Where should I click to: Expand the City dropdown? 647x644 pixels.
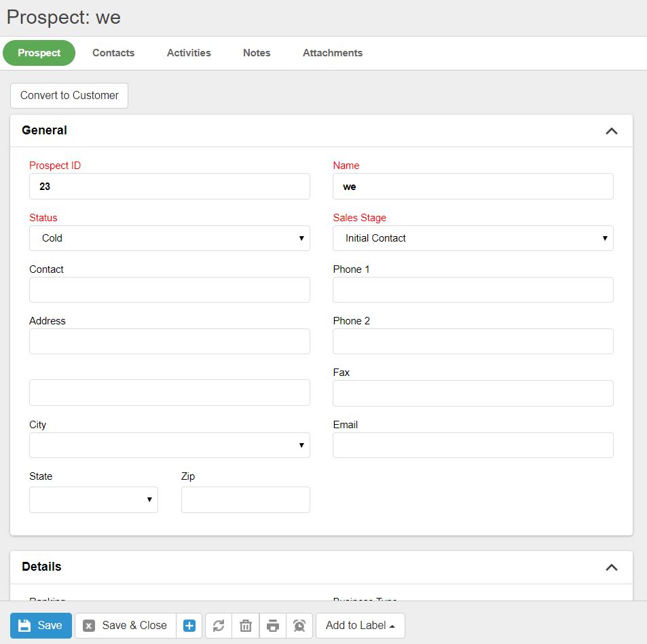click(169, 445)
